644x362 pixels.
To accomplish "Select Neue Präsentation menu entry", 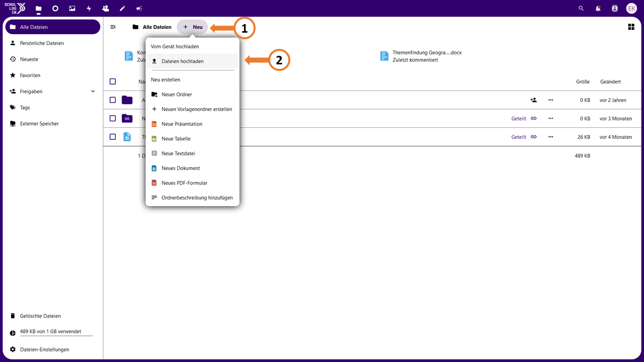I will (192, 124).
